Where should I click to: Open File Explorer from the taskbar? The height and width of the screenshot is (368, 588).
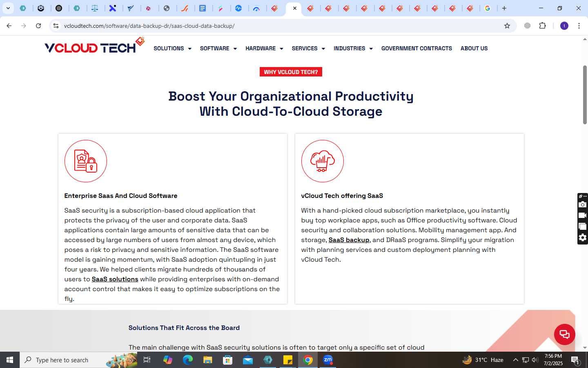(x=208, y=360)
